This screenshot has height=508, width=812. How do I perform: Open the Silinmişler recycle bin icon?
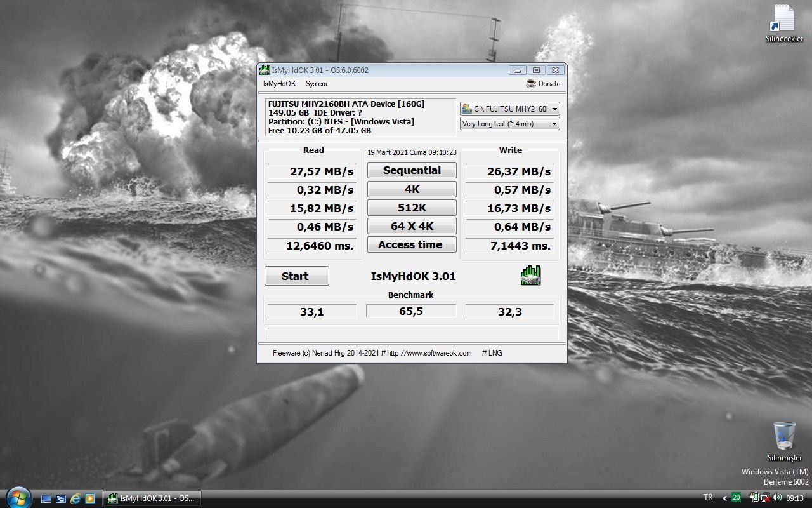pos(785,441)
